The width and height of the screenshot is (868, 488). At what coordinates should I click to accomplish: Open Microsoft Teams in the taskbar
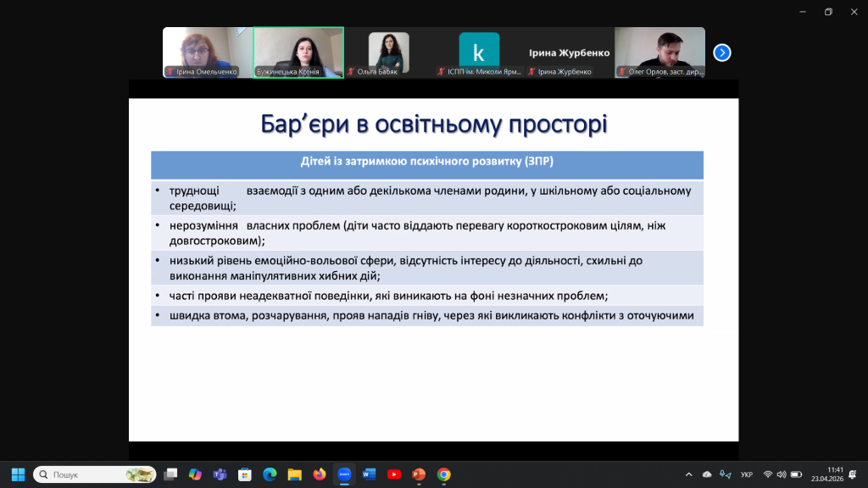(220, 474)
